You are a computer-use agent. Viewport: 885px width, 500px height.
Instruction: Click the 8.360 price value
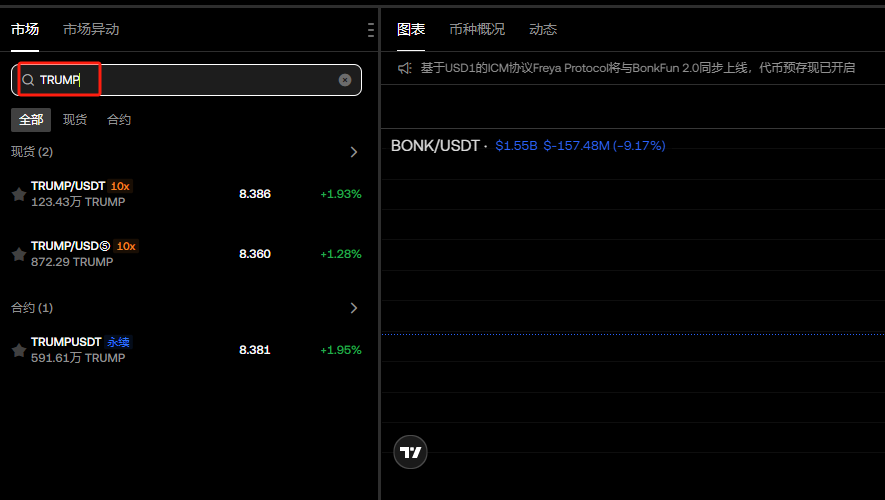point(255,254)
